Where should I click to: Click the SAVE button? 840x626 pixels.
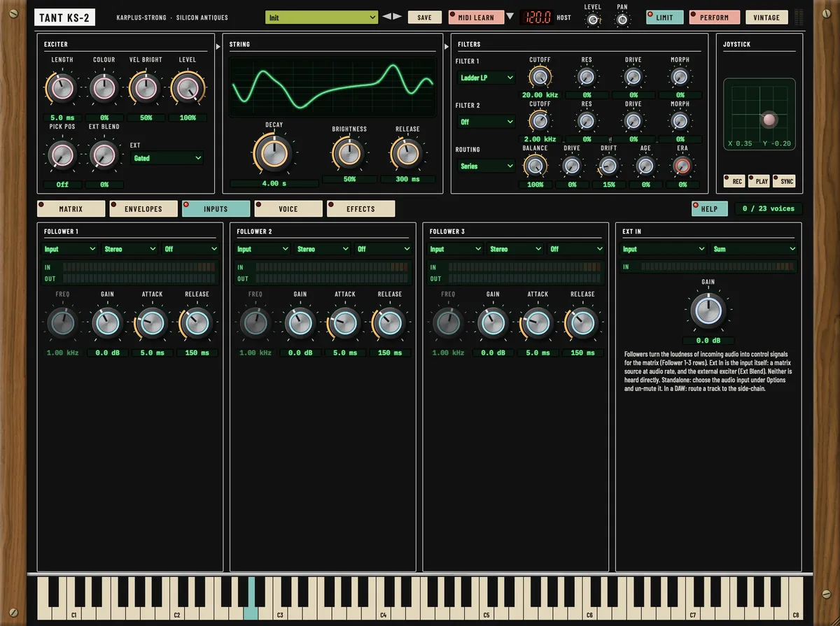425,17
